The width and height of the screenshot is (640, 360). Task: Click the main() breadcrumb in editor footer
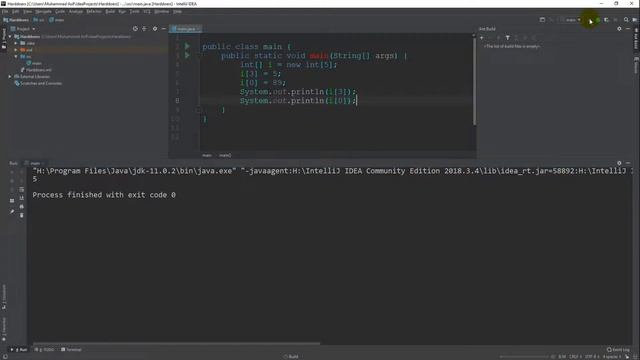[x=225, y=156]
